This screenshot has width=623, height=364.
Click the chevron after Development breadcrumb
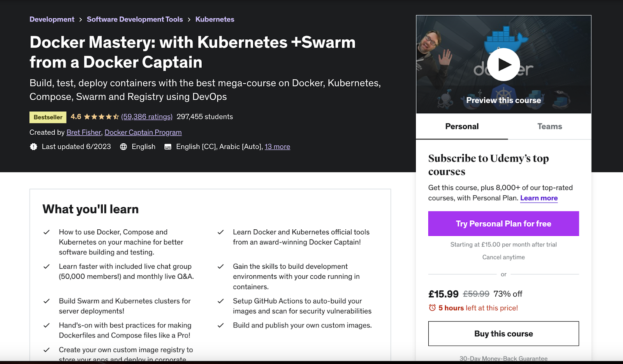[81, 19]
